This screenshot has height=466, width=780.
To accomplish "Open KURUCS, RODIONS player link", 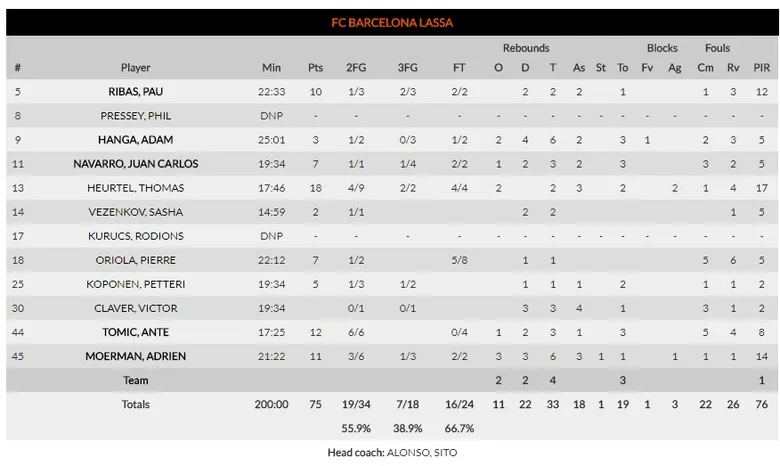I will 136,236.
